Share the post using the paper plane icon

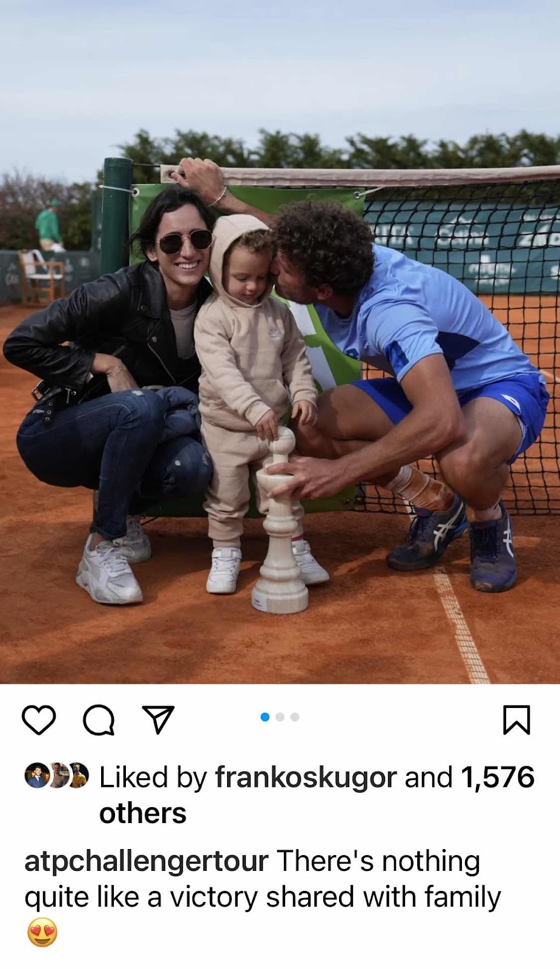158,719
